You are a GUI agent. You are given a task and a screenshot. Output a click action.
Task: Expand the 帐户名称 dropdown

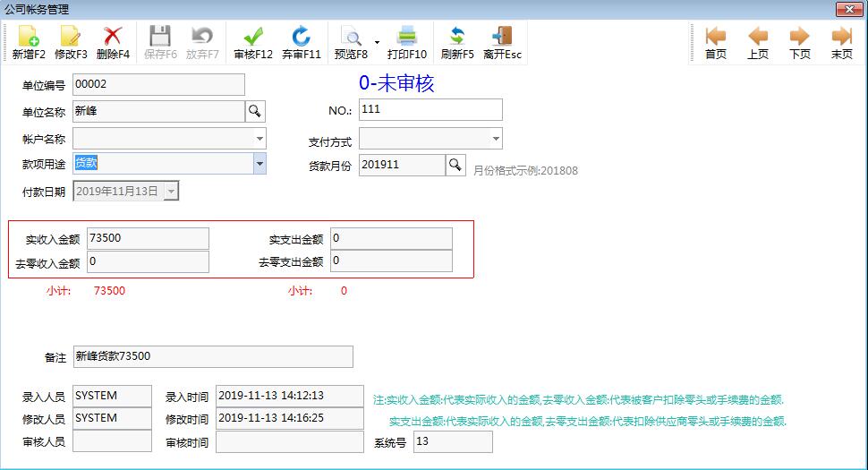click(x=260, y=139)
